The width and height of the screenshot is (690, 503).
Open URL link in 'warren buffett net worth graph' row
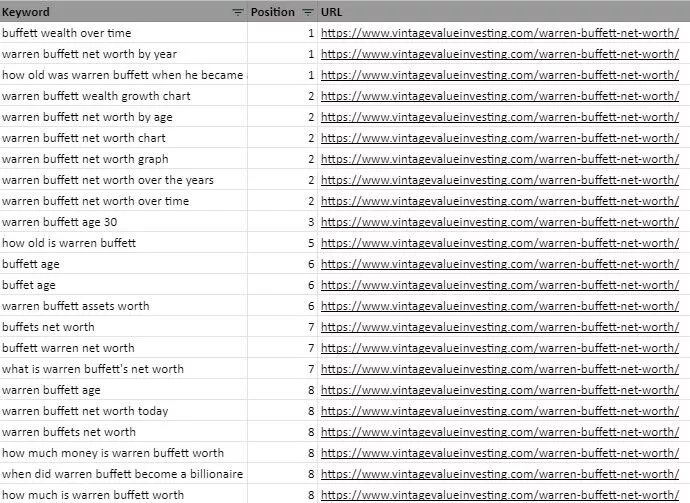point(500,159)
